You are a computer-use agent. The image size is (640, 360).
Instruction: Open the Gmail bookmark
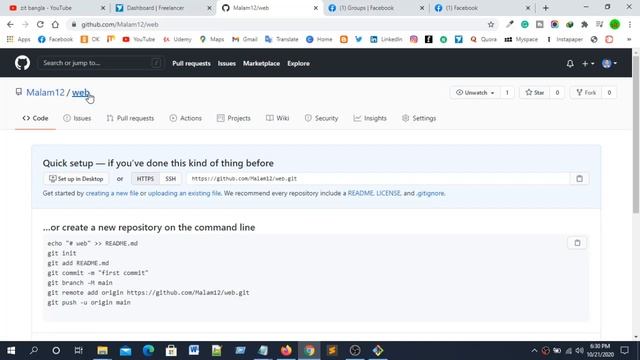245,39
